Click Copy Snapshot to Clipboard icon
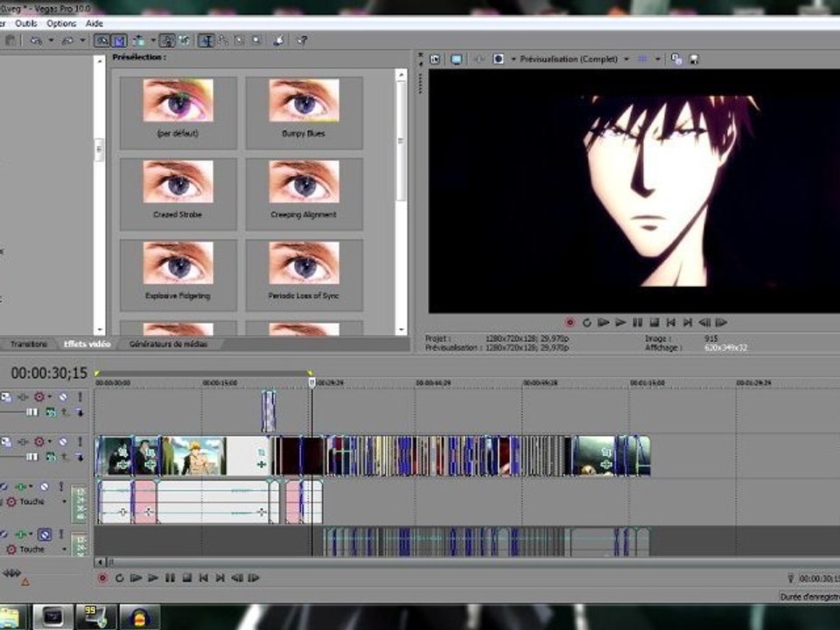 [676, 59]
